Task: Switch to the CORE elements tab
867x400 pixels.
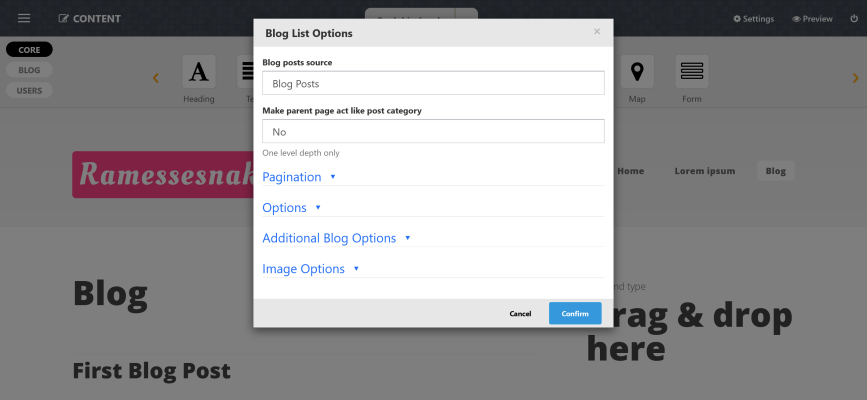Action: click(x=29, y=49)
